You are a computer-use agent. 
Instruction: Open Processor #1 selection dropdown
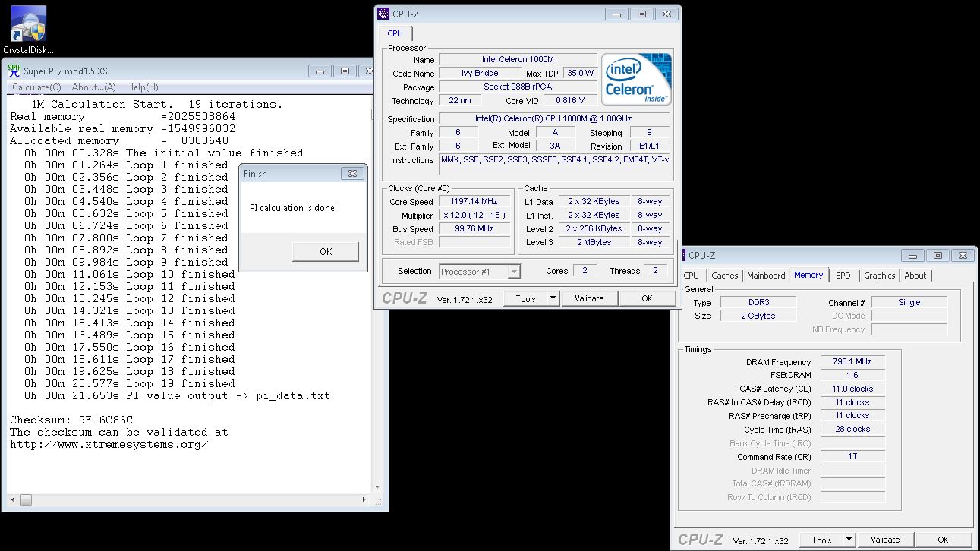[x=480, y=271]
